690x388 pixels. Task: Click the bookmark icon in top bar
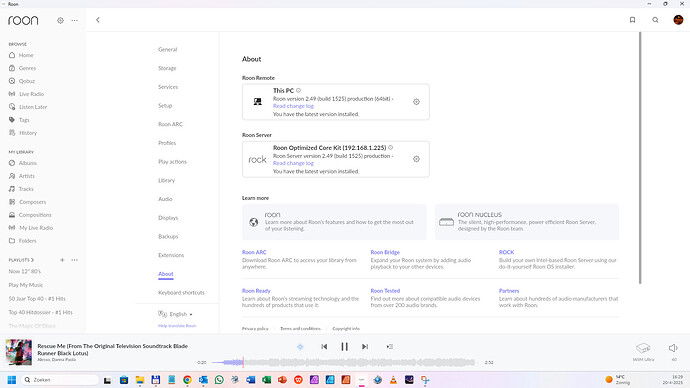(632, 20)
